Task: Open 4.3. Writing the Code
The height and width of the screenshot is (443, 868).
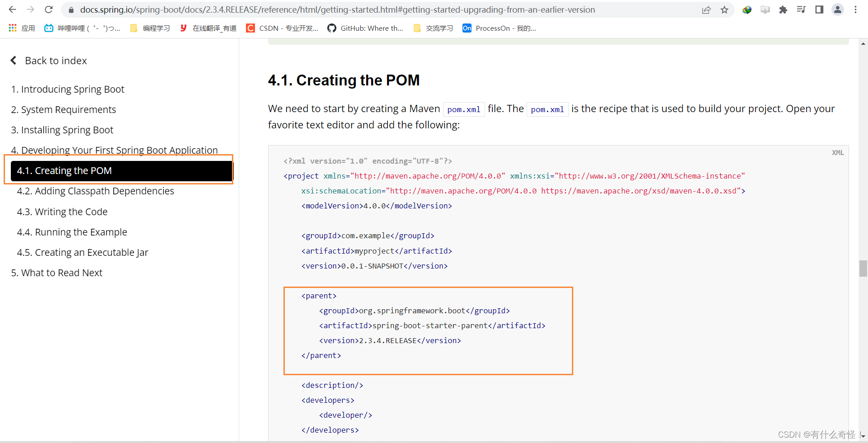Action: [x=62, y=212]
